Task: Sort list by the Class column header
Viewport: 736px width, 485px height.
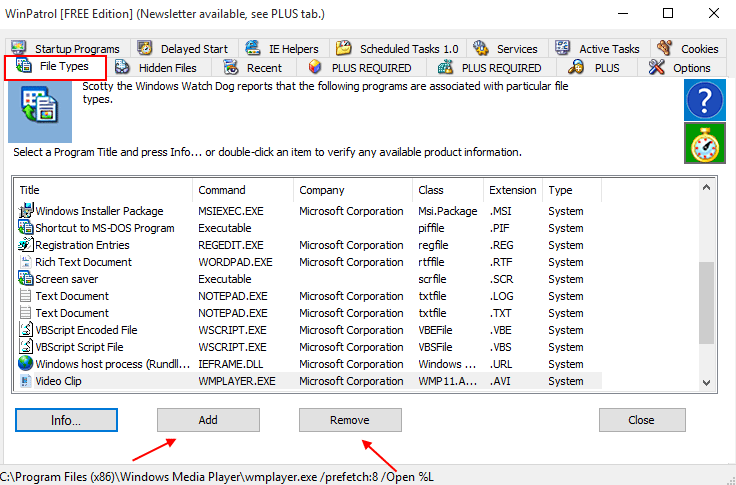Action: (448, 190)
